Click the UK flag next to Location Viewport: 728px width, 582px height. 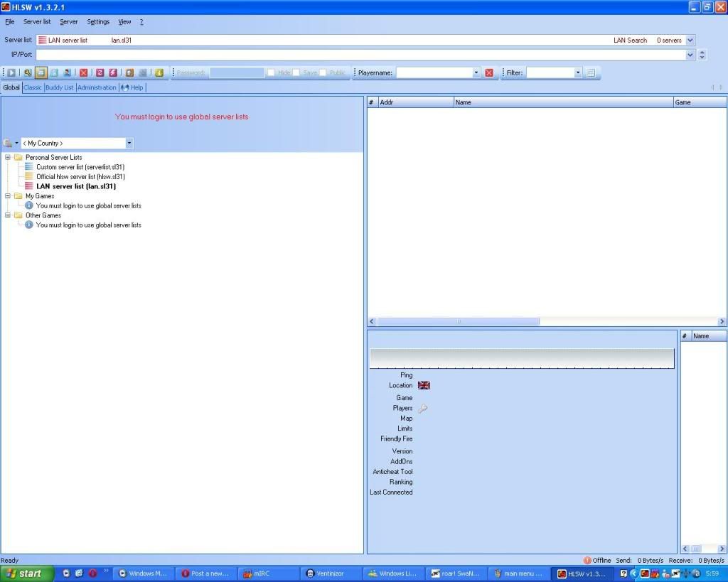coord(424,385)
